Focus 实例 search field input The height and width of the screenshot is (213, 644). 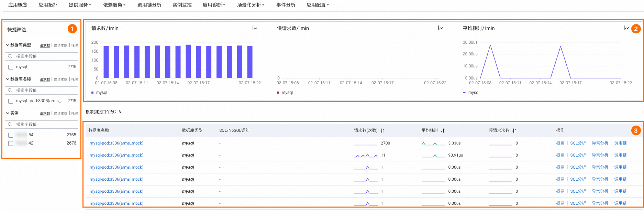pos(41,124)
